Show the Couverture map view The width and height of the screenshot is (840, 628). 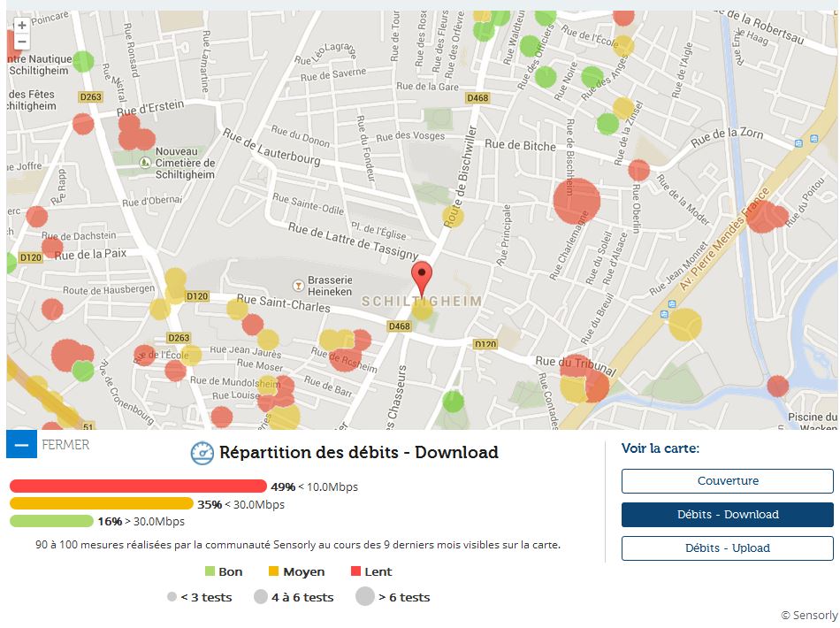tap(727, 481)
